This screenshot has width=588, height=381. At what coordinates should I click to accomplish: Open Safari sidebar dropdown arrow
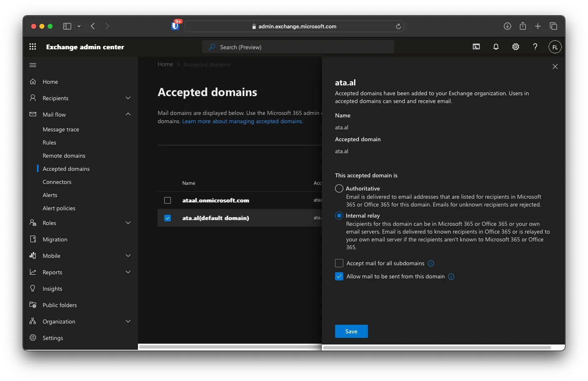click(79, 26)
